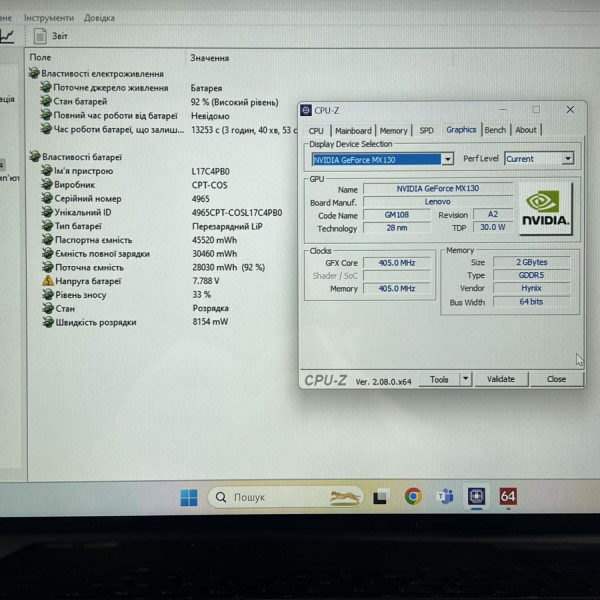Switch to the Memory tab in CPU-Z
Screen dimensions: 600x600
pyautogui.click(x=393, y=131)
